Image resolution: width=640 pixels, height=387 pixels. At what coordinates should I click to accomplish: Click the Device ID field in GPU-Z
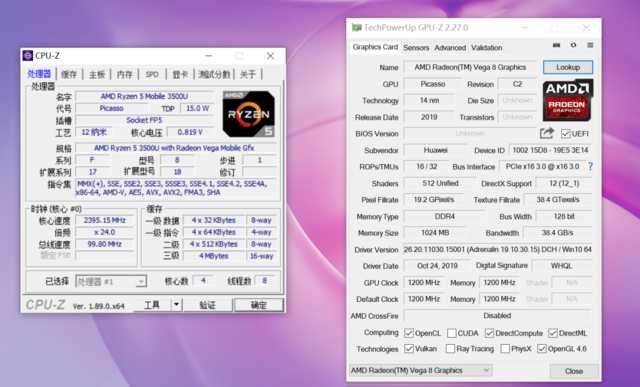pyautogui.click(x=550, y=150)
